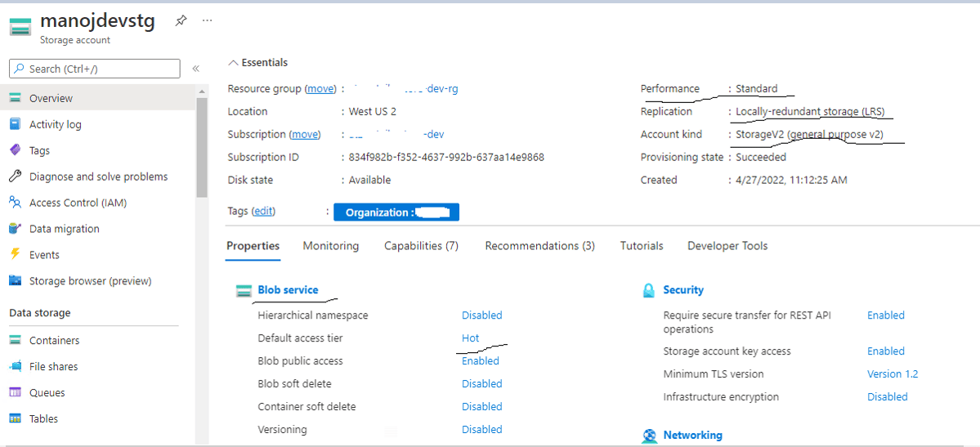980x447 pixels.
Task: Click the Recommendations (3) tab
Action: (539, 246)
